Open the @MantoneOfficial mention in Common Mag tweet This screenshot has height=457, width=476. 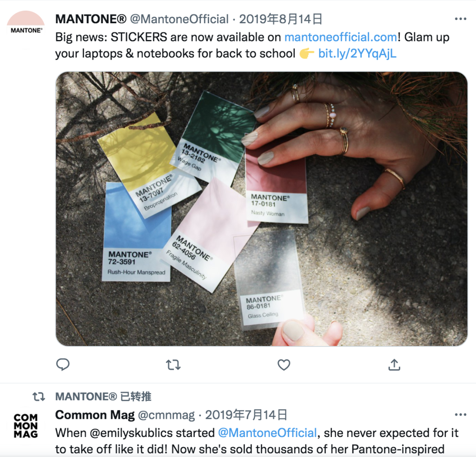pyautogui.click(x=267, y=433)
